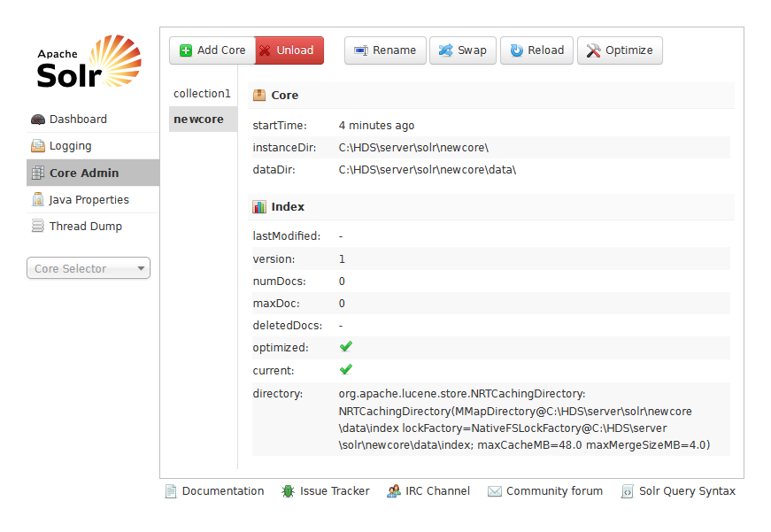Expand Core Selector using its arrow
This screenshot has height=532, width=771.
point(141,268)
